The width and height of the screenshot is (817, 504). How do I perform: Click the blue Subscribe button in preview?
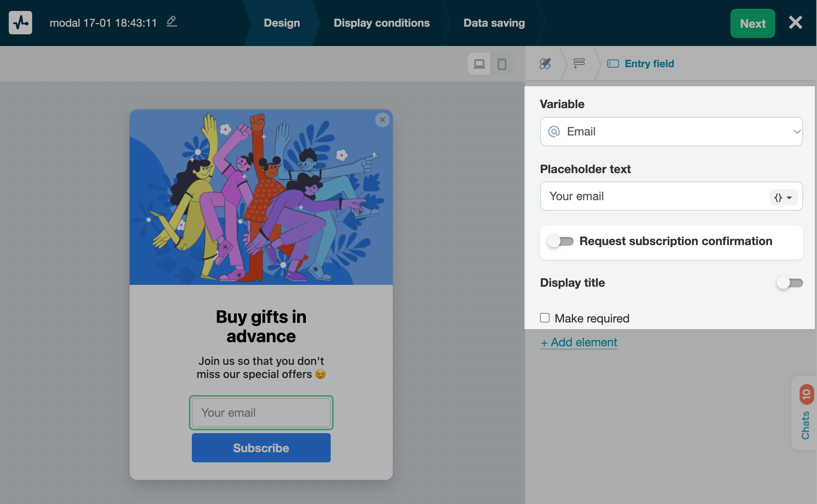(261, 448)
